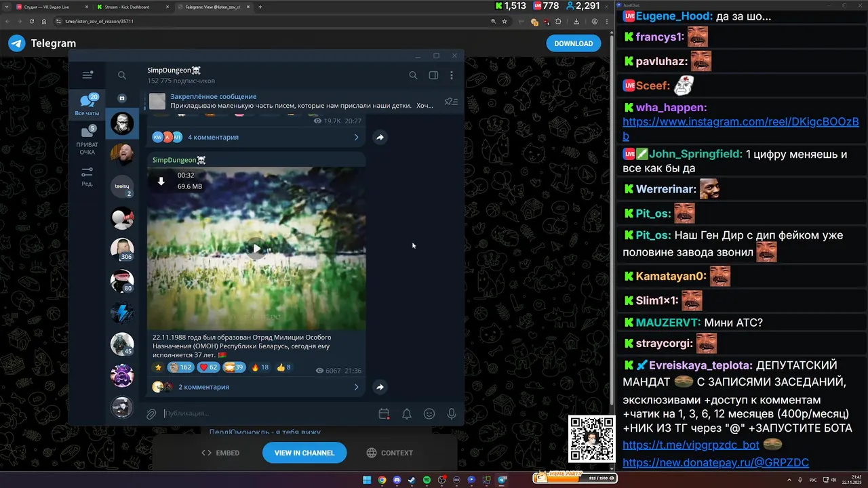Toggle the silent broadcast bell
The image size is (868, 488).
tap(407, 413)
